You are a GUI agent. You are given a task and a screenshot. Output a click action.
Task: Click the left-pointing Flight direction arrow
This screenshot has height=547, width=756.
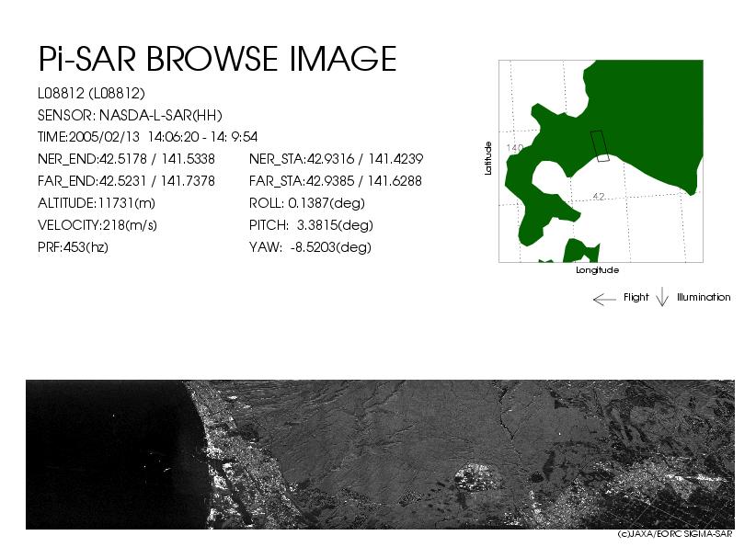click(x=604, y=300)
